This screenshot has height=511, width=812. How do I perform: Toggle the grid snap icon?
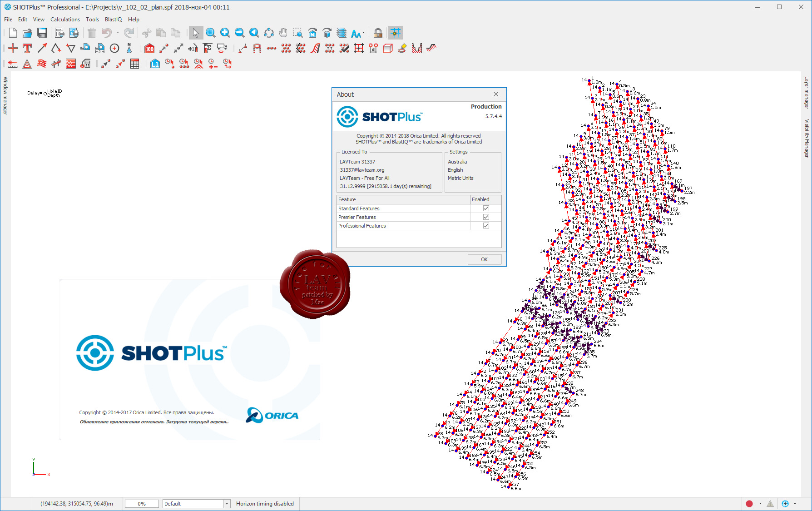click(396, 33)
